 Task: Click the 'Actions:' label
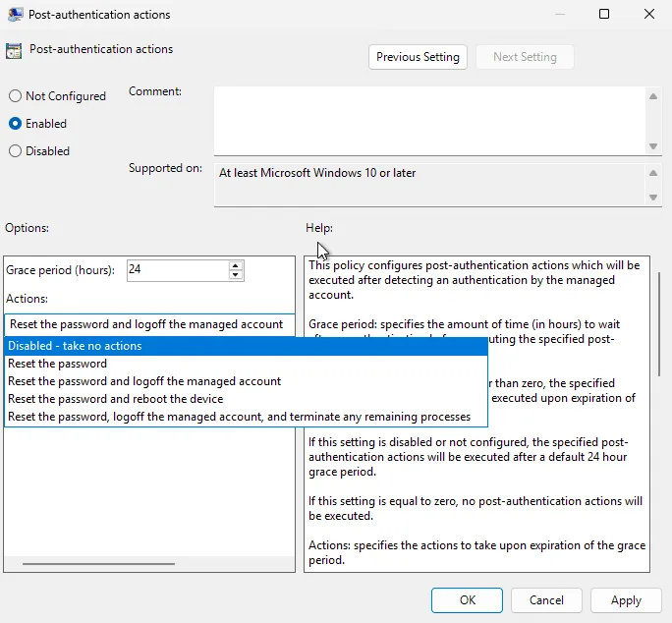coord(27,299)
